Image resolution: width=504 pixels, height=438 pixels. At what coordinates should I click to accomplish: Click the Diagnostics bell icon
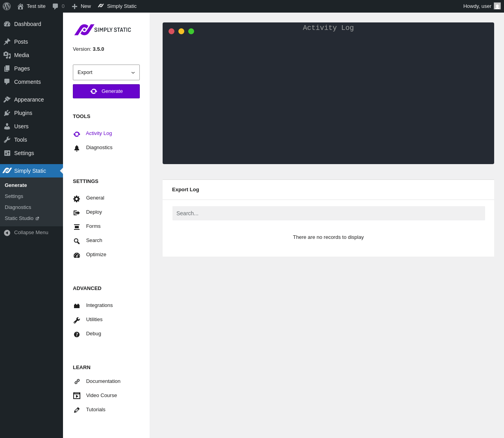tap(77, 148)
